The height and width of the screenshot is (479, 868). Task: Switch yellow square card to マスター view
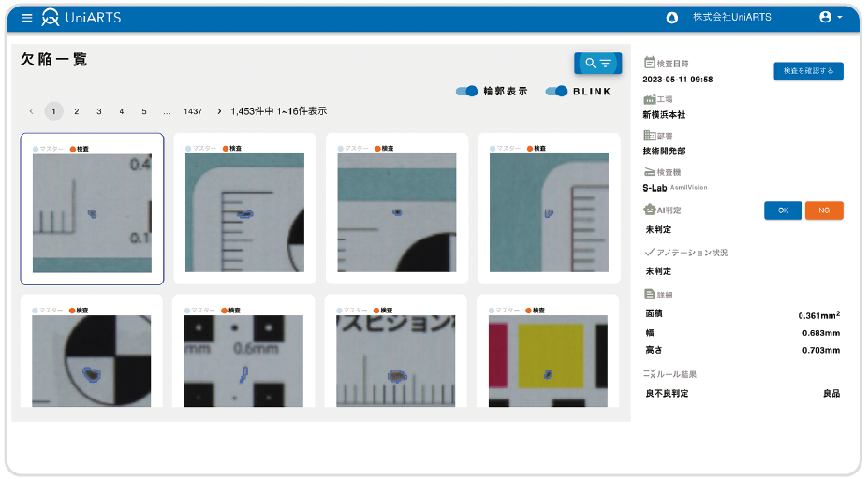(505, 311)
